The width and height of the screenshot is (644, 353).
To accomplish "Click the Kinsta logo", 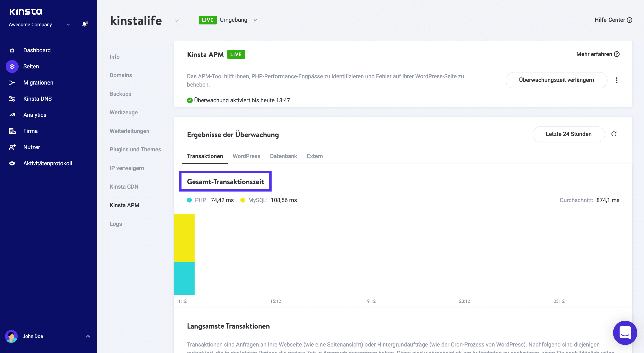I will 26,11.
